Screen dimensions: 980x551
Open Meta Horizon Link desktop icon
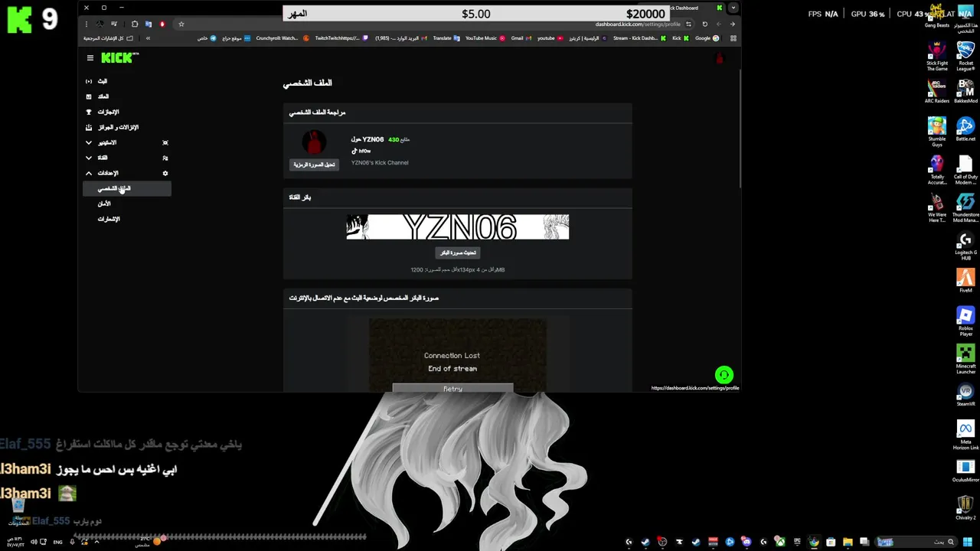[965, 435]
